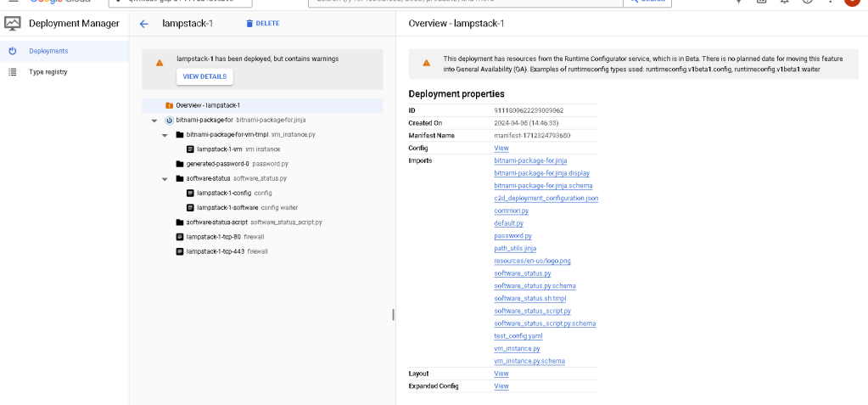Image resolution: width=868 pixels, height=405 pixels.
Task: Open software_status_script.py link
Action: pos(533,311)
